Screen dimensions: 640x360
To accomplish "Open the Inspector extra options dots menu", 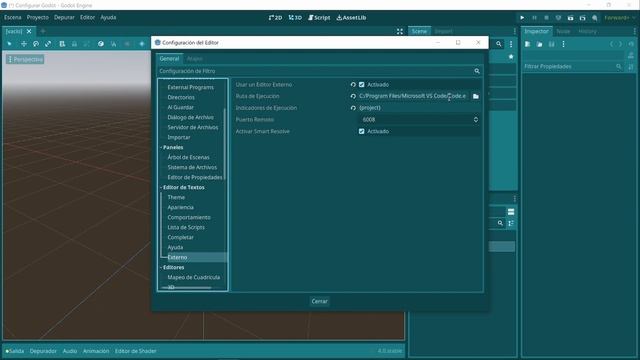I will coord(563,44).
